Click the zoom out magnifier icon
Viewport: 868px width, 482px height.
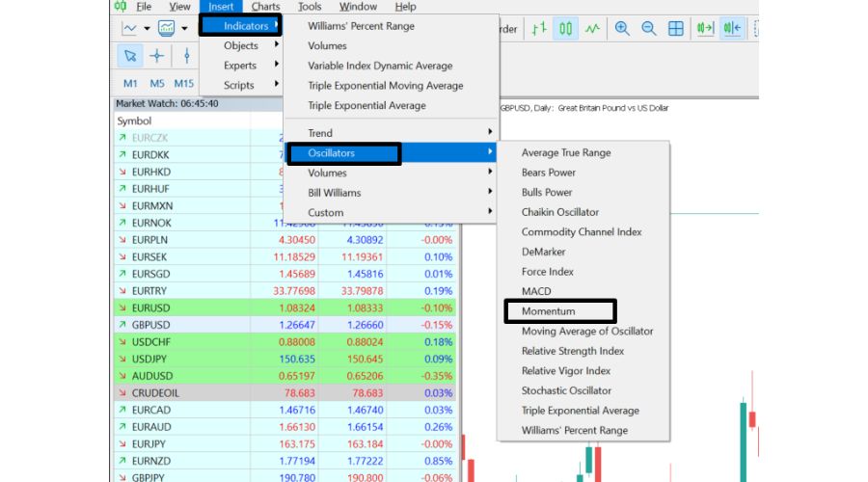(649, 29)
